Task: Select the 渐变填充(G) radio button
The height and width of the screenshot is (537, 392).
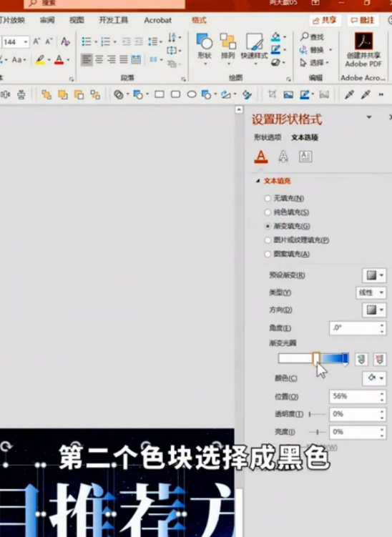Action: click(268, 227)
